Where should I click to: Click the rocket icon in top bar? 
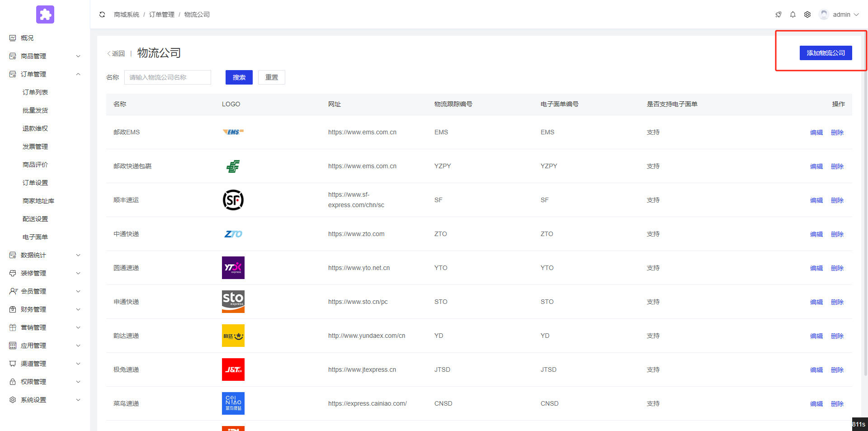click(x=778, y=14)
